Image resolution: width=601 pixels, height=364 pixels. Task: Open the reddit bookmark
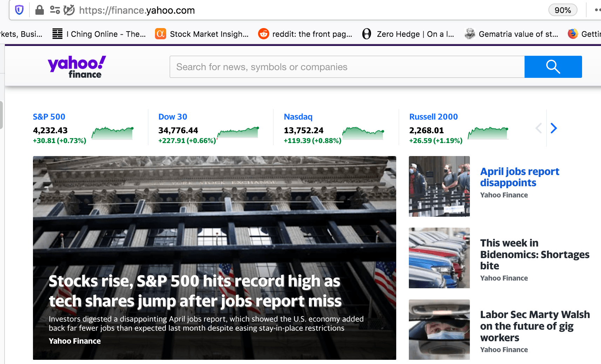coord(305,34)
